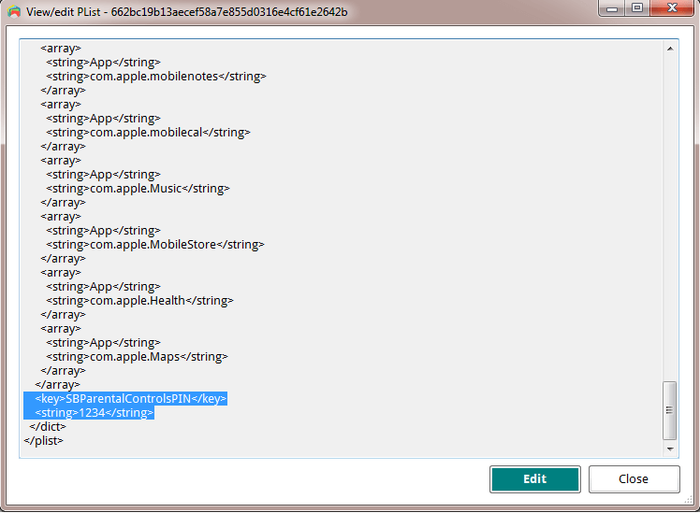Select the SBParentalControlsPIN key line
This screenshot has height=513, width=700.
coord(131,398)
